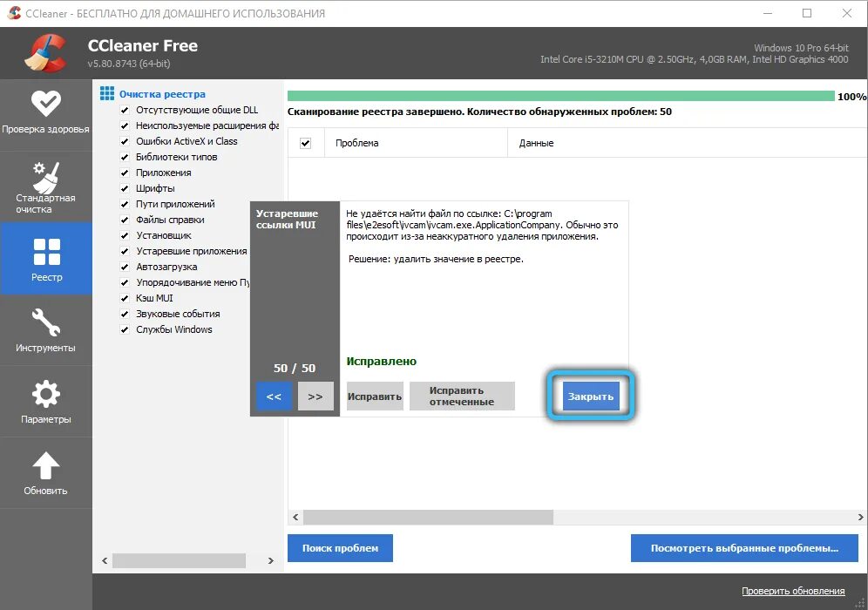Toggle the Установщик checkbox
The image size is (868, 610).
tap(125, 236)
